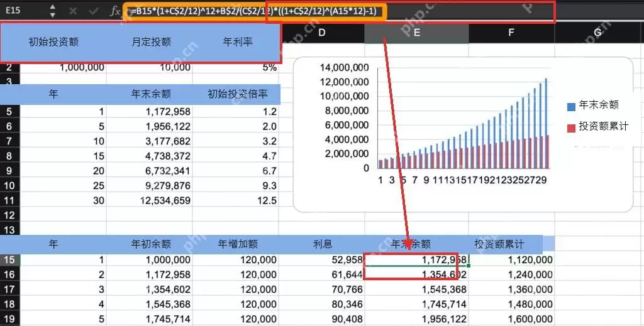Click red 投资额累计 legend swatch
Screen dimensions: 644x326
click(x=571, y=128)
